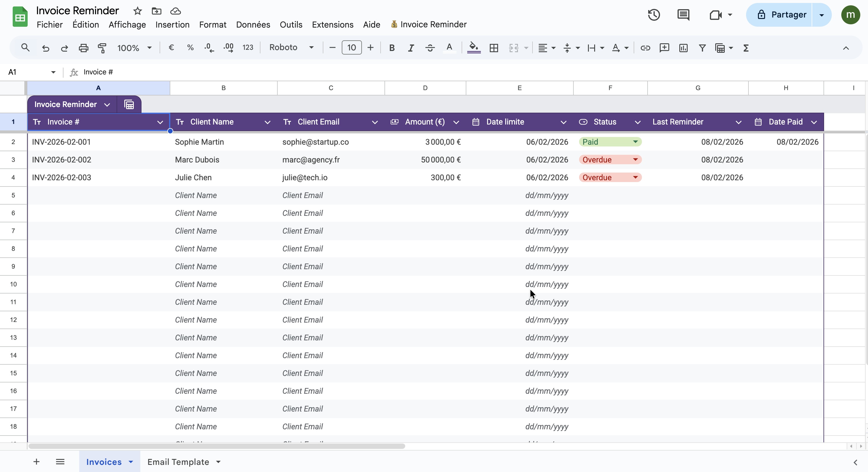This screenshot has height=472, width=868.
Task: Click the table view icon beside Invoice Reminder
Action: pyautogui.click(x=129, y=104)
